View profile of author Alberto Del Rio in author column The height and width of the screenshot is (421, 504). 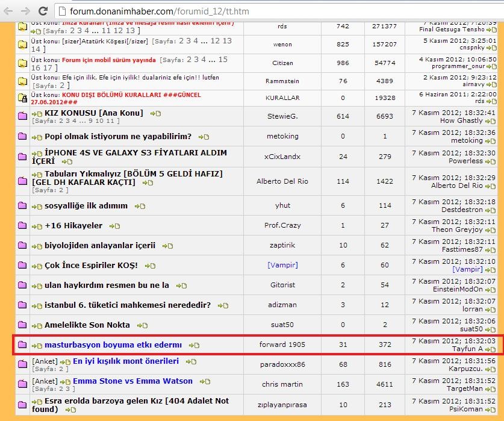[x=282, y=181]
